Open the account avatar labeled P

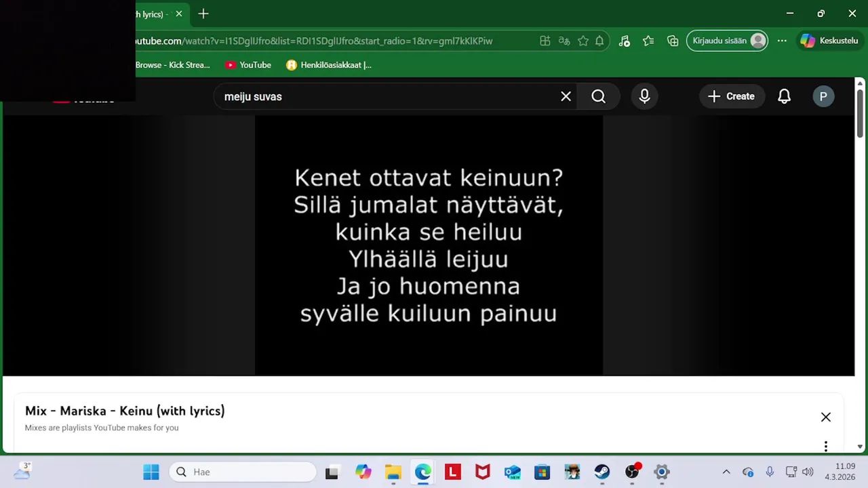pyautogui.click(x=823, y=96)
